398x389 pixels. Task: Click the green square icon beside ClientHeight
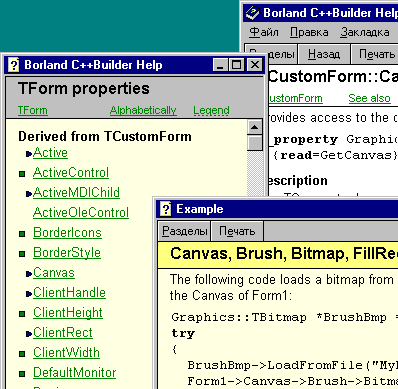(x=22, y=314)
